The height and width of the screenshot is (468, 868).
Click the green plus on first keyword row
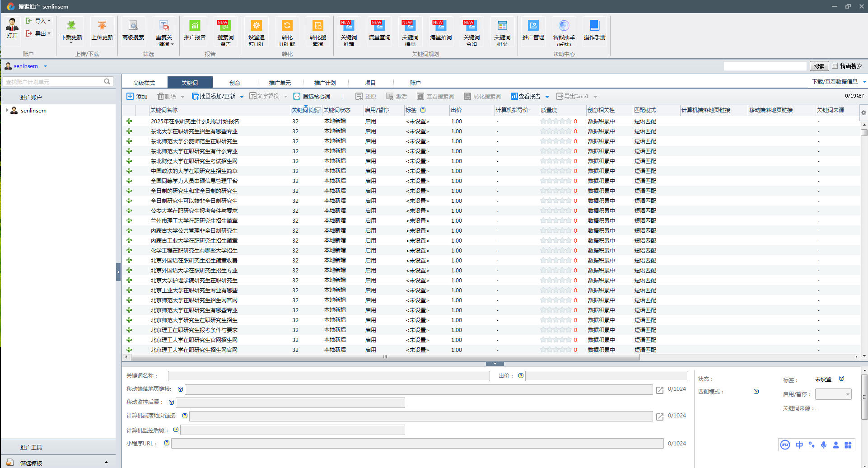(129, 121)
